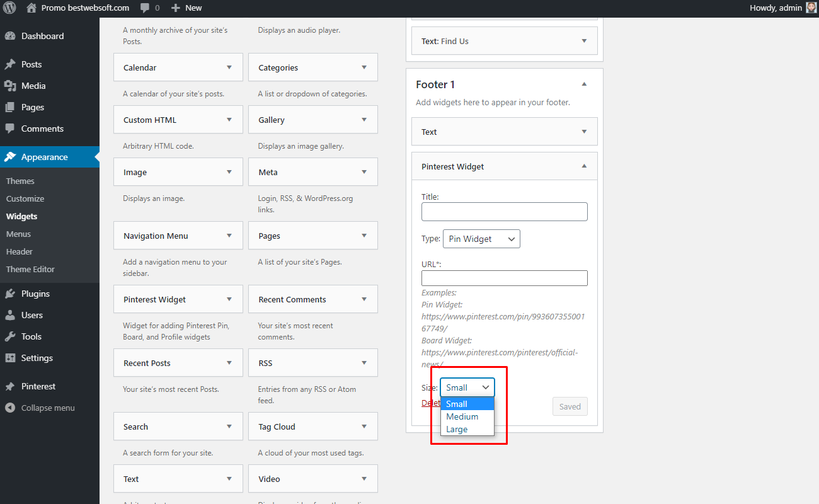The height and width of the screenshot is (504, 819).
Task: Expand the Categories widget arrow
Action: tap(364, 67)
